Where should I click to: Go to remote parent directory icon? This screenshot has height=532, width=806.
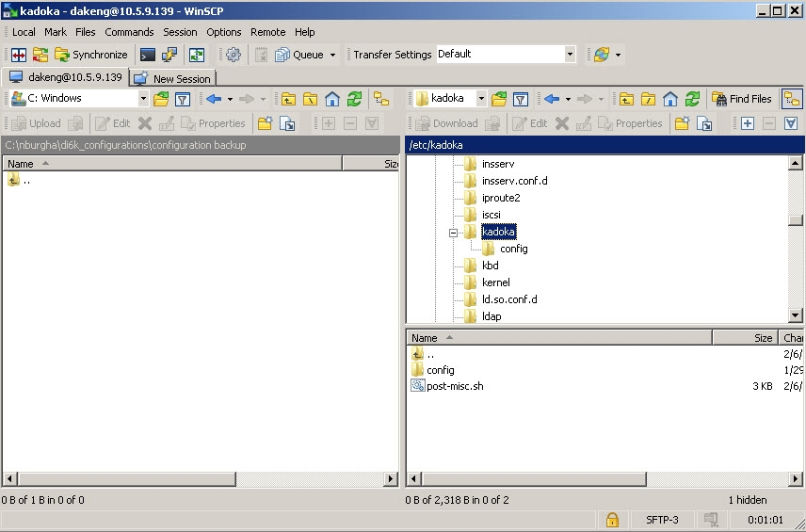click(626, 99)
